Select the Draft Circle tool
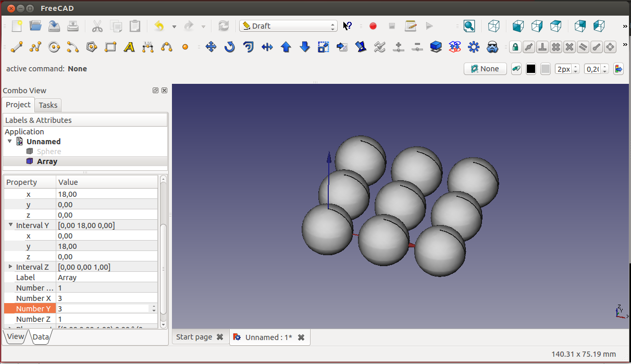631x364 pixels. [x=54, y=47]
